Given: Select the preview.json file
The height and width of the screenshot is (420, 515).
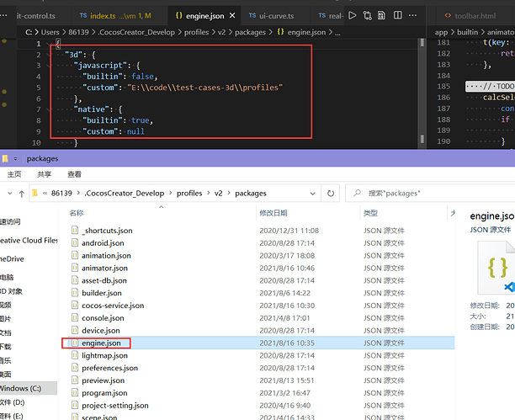Looking at the screenshot, I should tap(104, 380).
